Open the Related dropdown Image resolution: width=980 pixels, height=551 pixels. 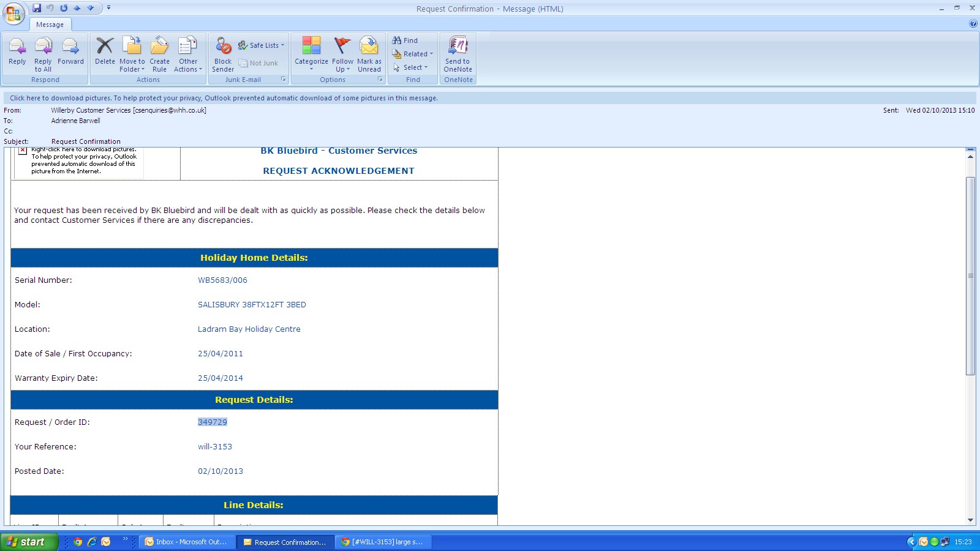(413, 54)
